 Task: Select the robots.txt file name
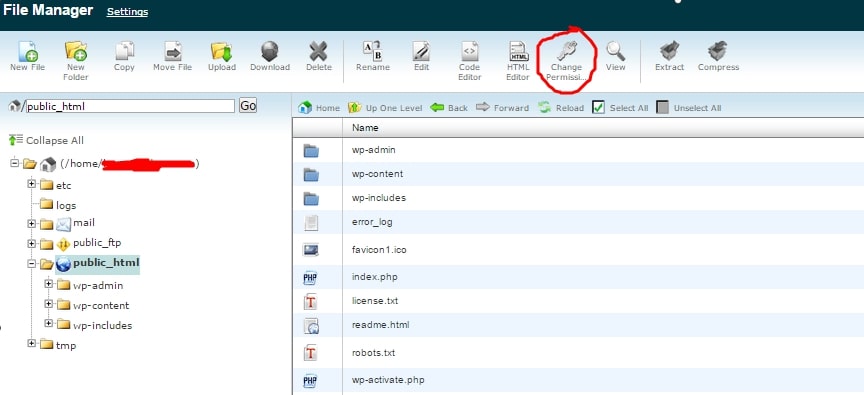pyautogui.click(x=373, y=353)
